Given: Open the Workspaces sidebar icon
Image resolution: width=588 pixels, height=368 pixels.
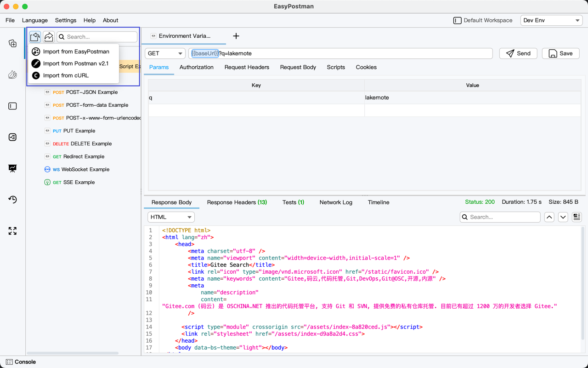Looking at the screenshot, I should coord(12,106).
